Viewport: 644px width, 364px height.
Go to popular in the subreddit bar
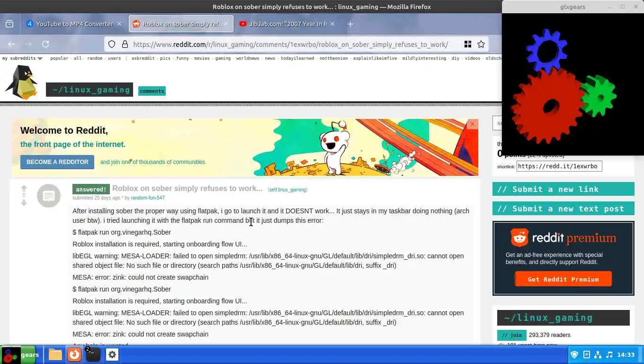point(59,58)
